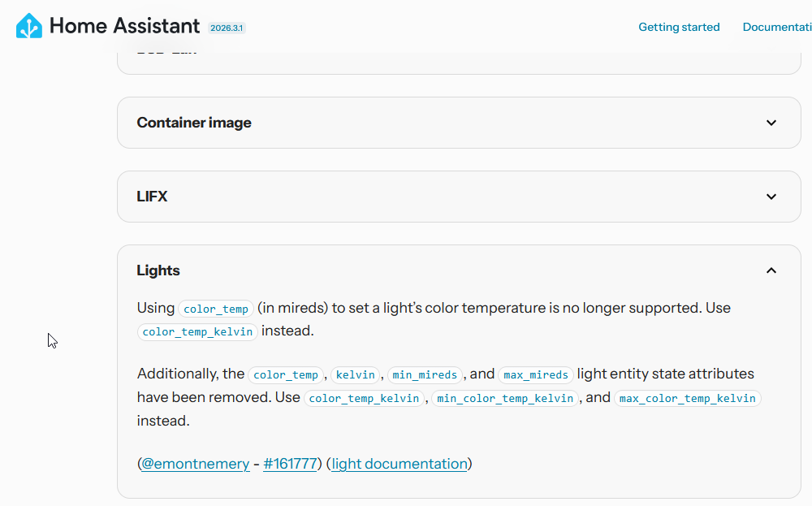
Task: Click the color_temp_kelvin code tag in first paragraph
Action: [x=197, y=331]
